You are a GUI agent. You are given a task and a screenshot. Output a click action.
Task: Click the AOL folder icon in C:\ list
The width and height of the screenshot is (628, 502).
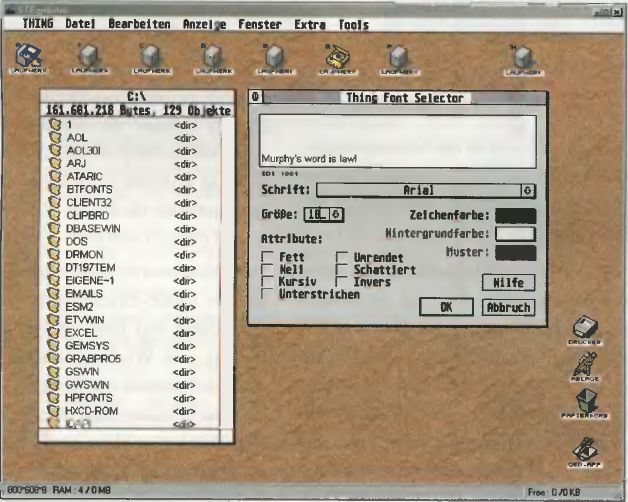(57, 138)
